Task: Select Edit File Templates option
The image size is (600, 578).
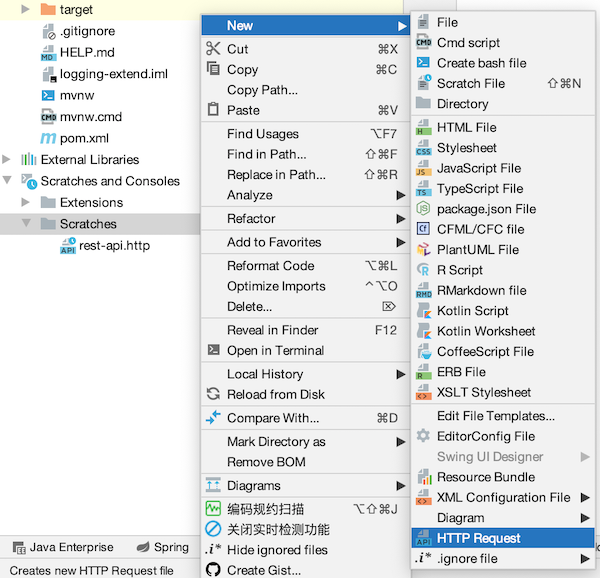Action: click(496, 416)
